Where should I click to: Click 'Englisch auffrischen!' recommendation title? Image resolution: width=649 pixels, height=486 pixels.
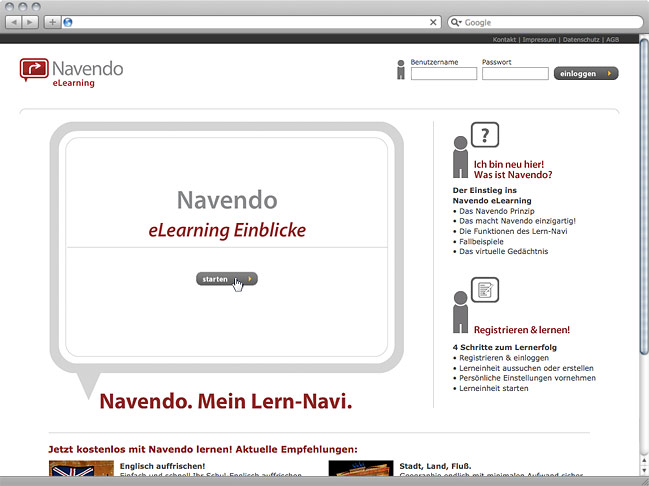tap(162, 466)
